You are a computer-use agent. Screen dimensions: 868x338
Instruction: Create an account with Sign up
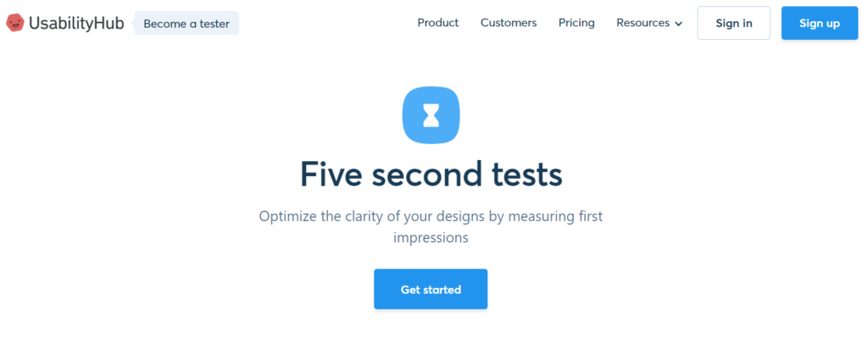point(820,23)
